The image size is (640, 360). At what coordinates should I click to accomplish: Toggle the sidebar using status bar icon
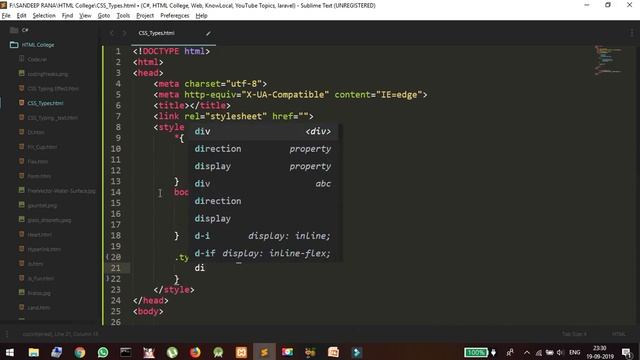point(7,334)
